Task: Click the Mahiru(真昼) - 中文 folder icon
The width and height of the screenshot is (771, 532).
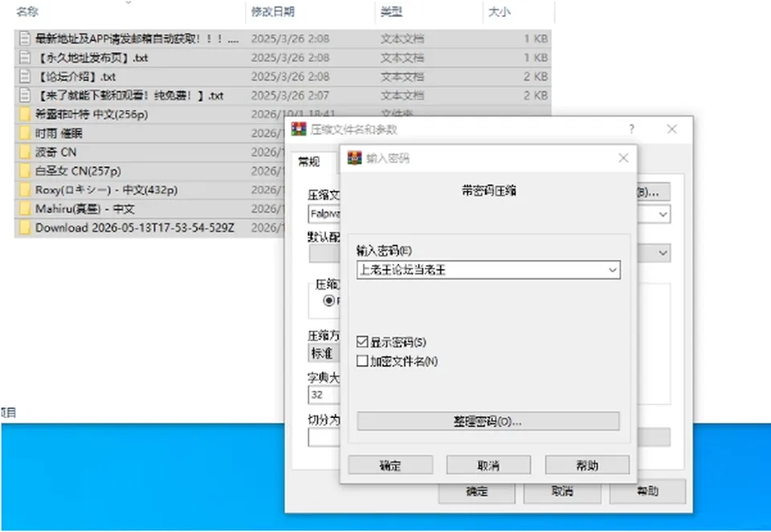Action: pos(25,209)
